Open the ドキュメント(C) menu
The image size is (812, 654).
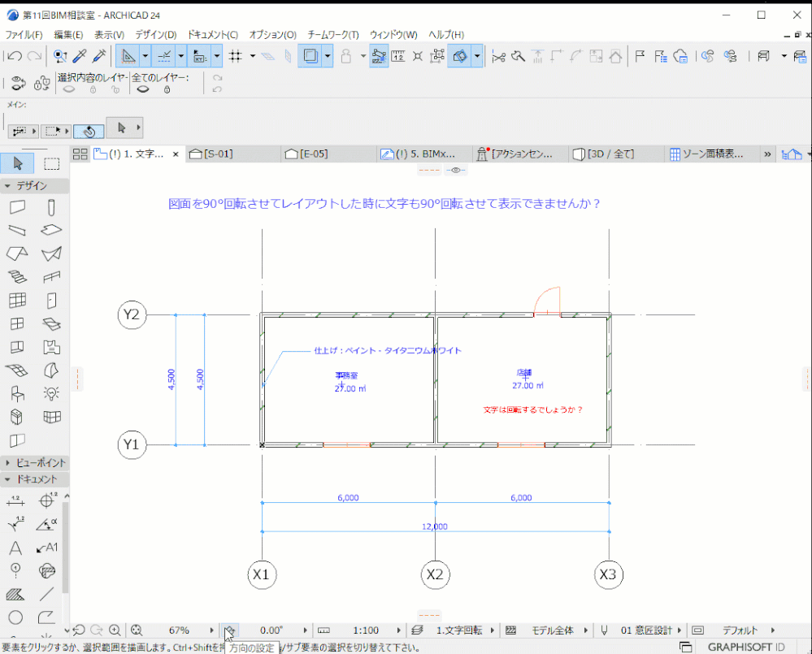click(212, 35)
